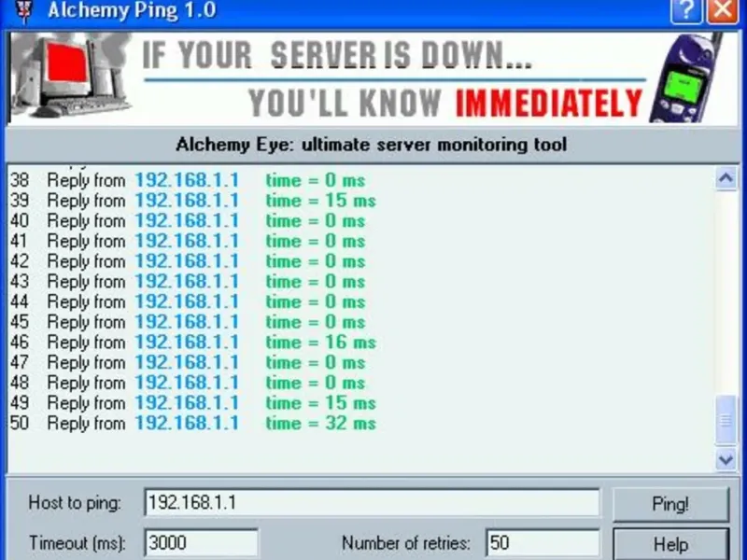The height and width of the screenshot is (560, 747).
Task: Click the smoking computer image in banner
Action: (71, 77)
